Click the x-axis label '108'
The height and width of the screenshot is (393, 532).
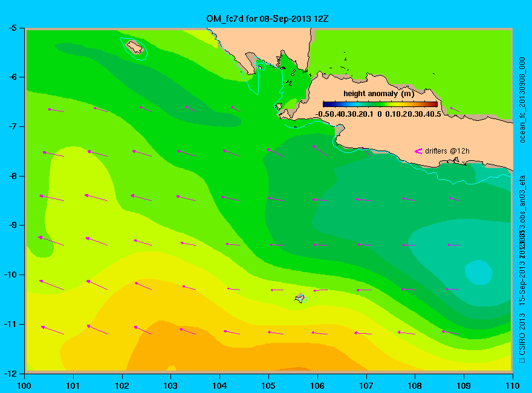415,386
